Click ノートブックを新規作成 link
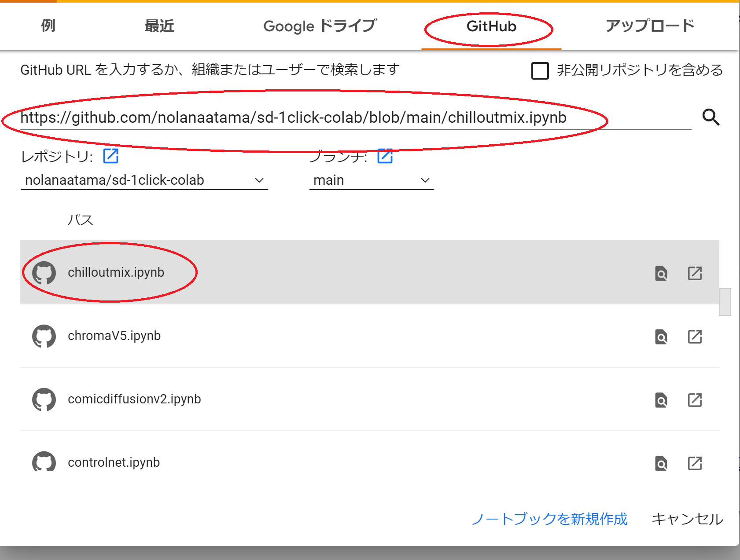Screen dimensions: 740x560 click(549, 519)
